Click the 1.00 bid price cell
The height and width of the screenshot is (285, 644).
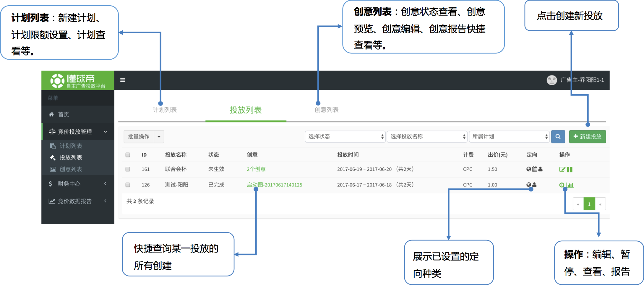pyautogui.click(x=492, y=185)
